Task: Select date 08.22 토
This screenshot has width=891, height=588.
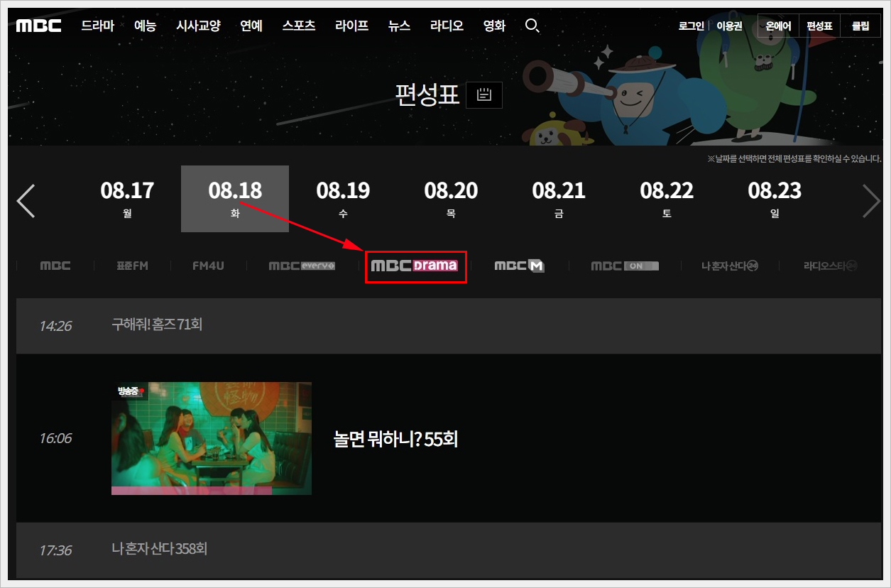Action: [x=667, y=199]
